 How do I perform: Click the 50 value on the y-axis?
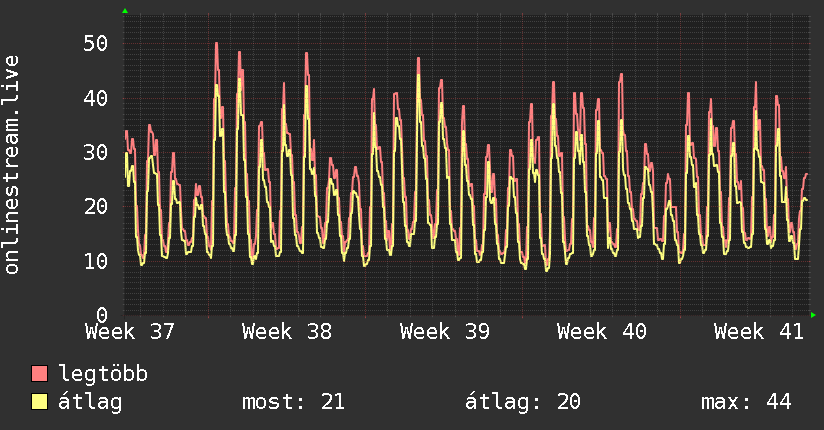coord(96,44)
